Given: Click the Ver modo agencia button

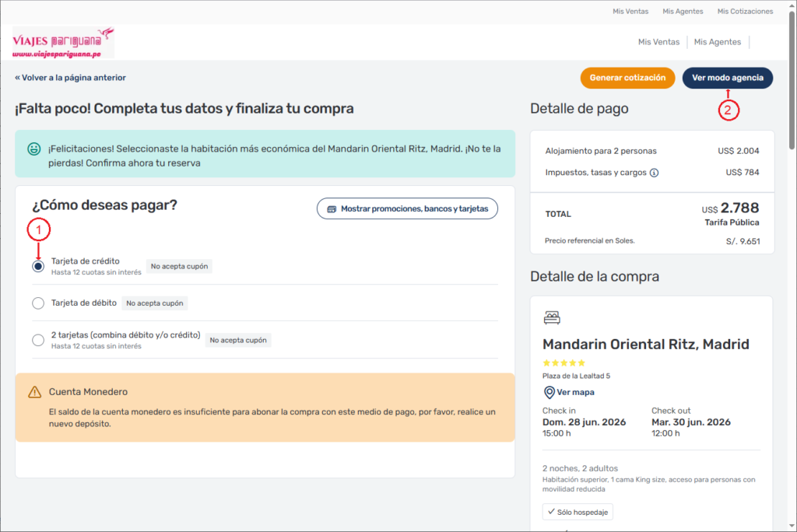Looking at the screenshot, I should pyautogui.click(x=728, y=78).
